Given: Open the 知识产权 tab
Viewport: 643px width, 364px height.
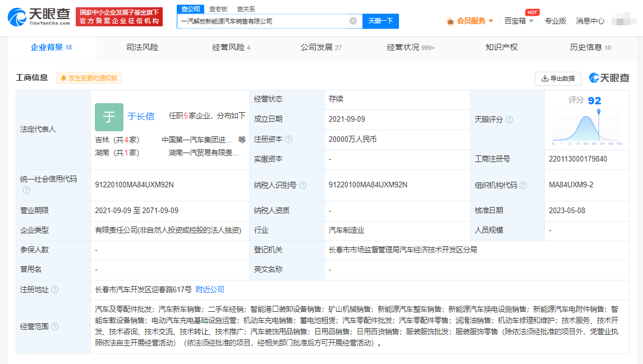Looking at the screenshot, I should (501, 48).
